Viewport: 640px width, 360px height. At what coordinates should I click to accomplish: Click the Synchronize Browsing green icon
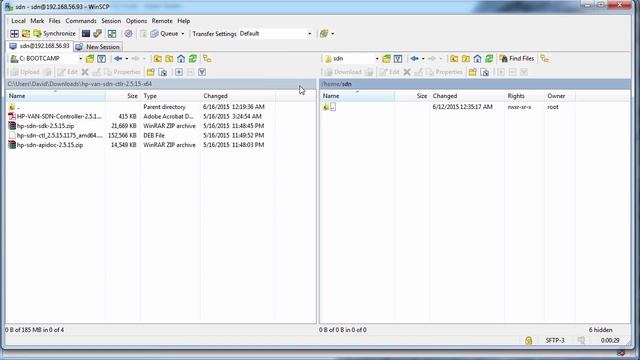point(112,33)
